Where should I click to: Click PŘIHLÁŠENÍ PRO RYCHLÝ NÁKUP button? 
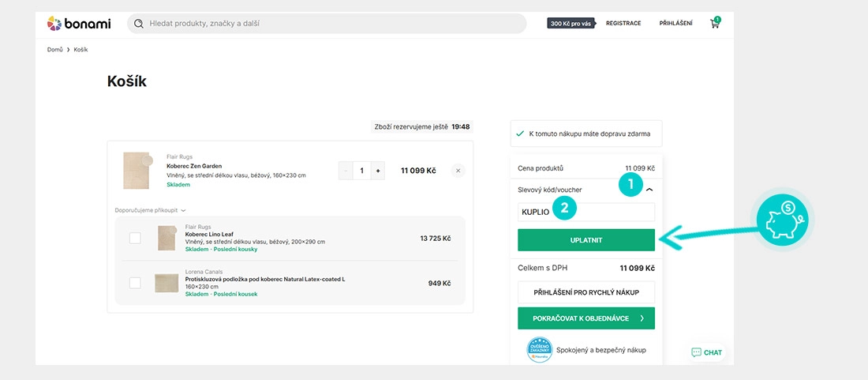[x=586, y=292]
